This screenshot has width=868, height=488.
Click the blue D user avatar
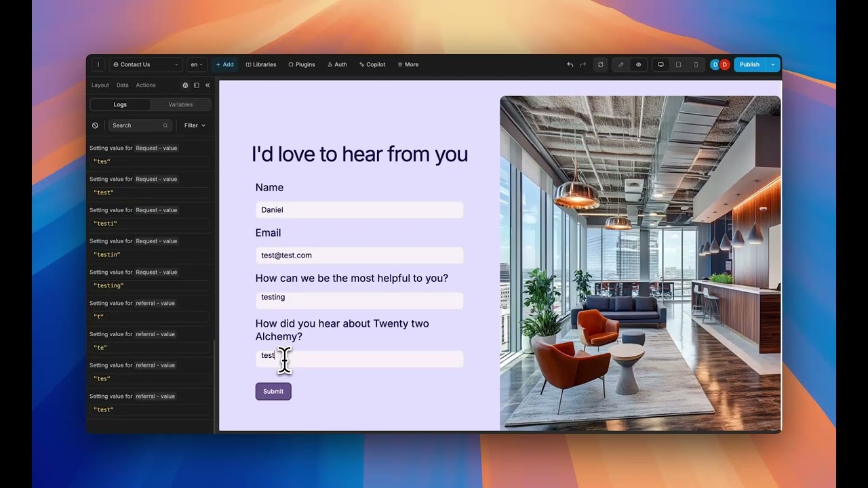pyautogui.click(x=715, y=64)
